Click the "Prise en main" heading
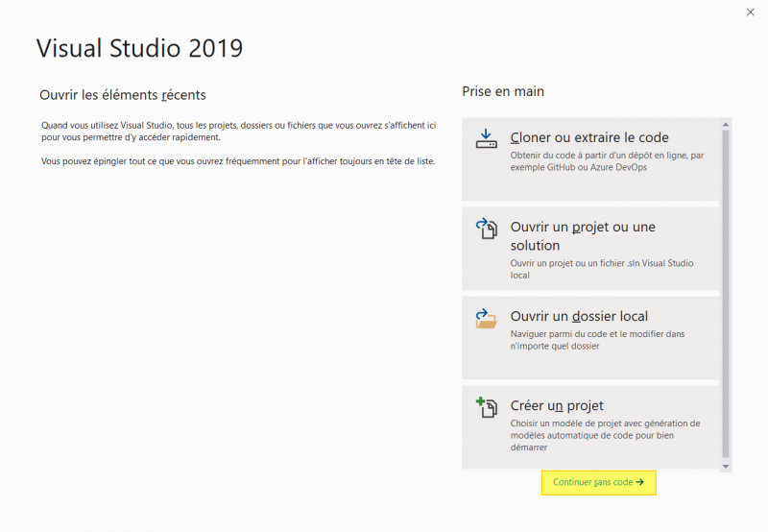768x532 pixels. pos(503,91)
